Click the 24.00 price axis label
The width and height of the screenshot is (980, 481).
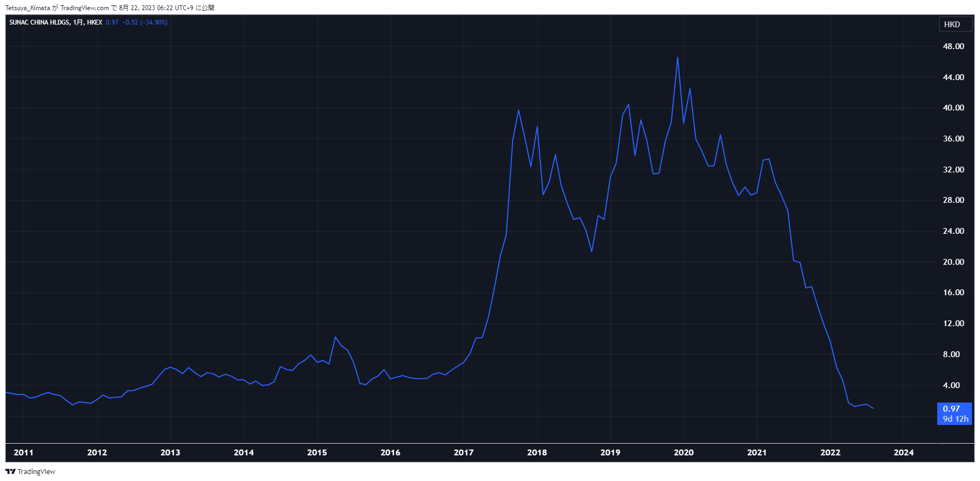[953, 231]
